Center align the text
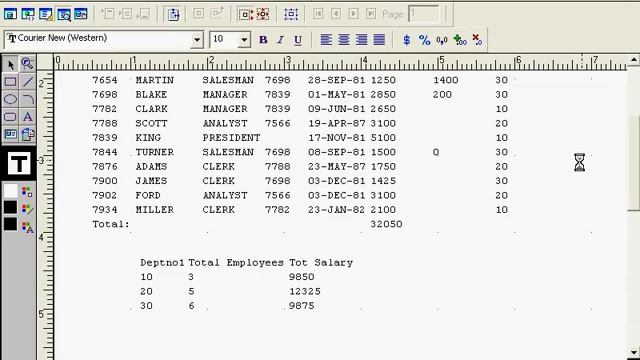 tap(344, 40)
